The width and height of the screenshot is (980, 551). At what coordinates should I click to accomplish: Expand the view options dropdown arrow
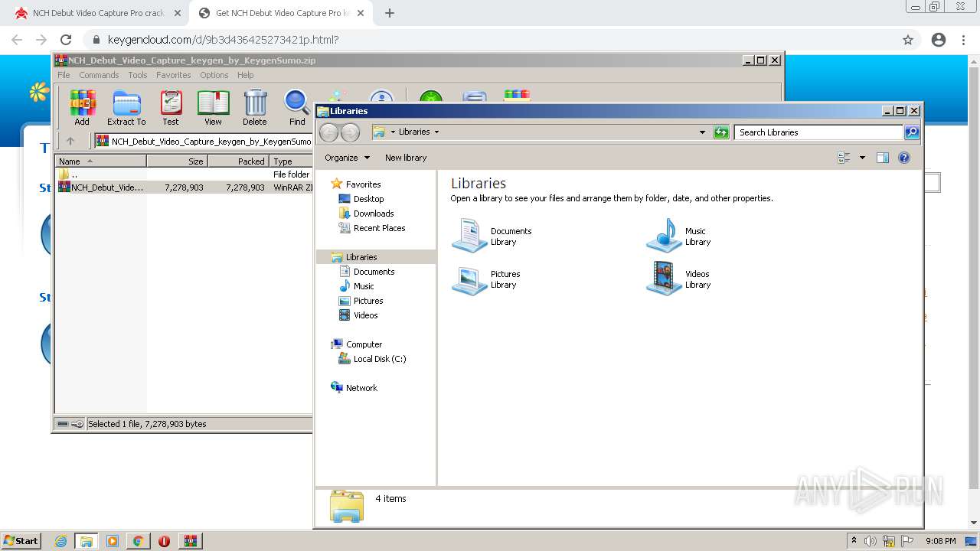[x=862, y=158]
